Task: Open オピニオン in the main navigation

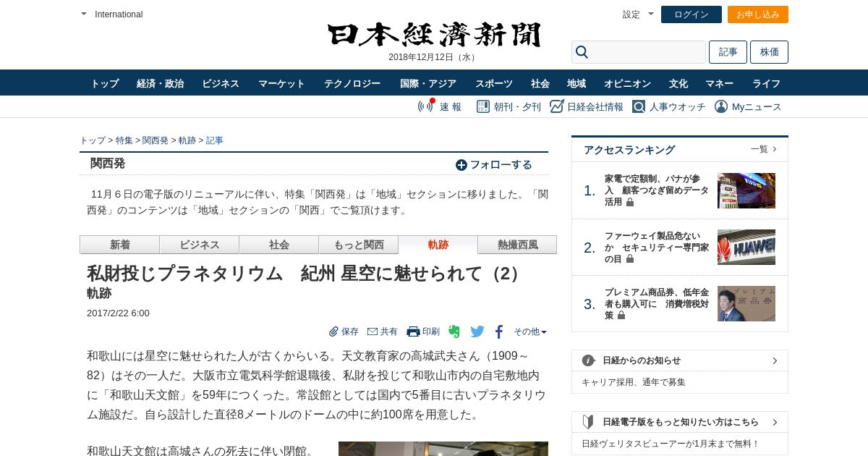Action: (627, 83)
